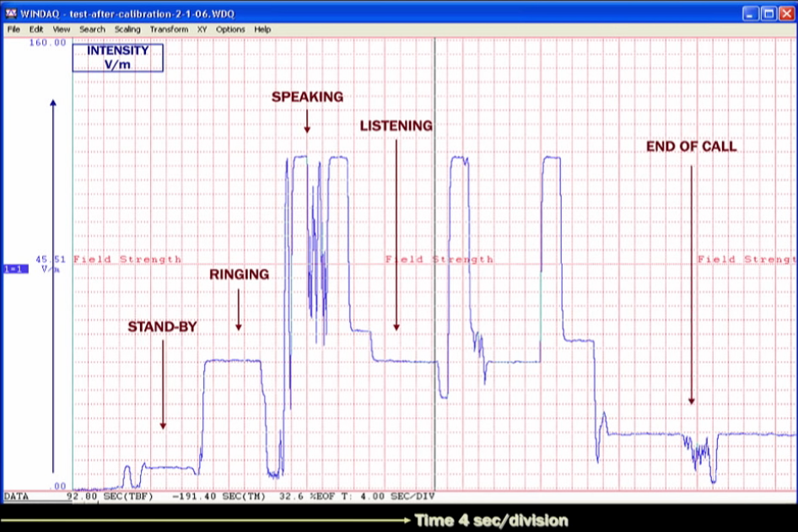The width and height of the screenshot is (798, 532).
Task: Open the Edit menu
Action: (x=36, y=30)
